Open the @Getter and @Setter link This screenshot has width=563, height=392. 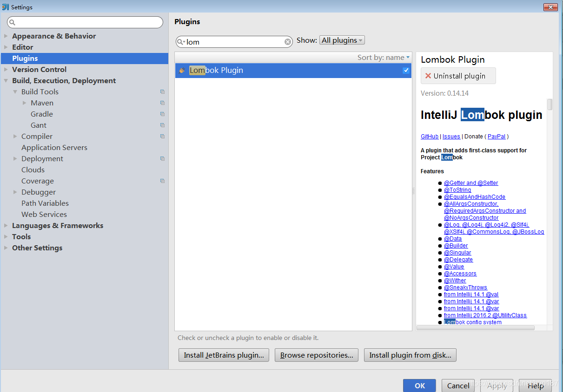[471, 183]
